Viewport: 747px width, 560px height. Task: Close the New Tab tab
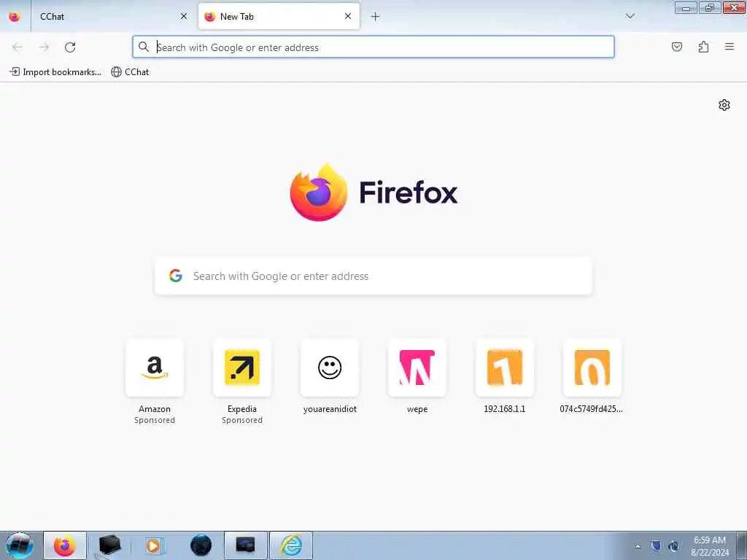click(348, 17)
